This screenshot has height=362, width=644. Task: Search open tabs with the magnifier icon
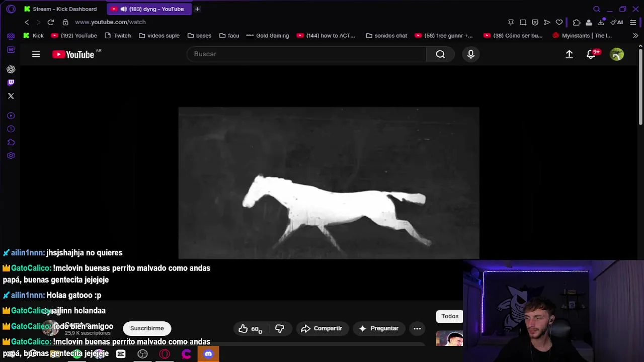[597, 9]
